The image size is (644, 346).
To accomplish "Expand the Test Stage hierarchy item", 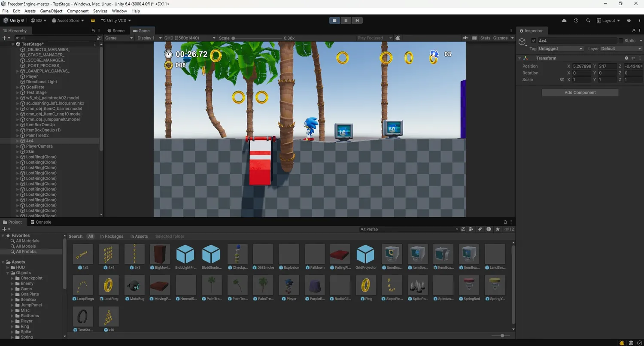I will click(18, 93).
